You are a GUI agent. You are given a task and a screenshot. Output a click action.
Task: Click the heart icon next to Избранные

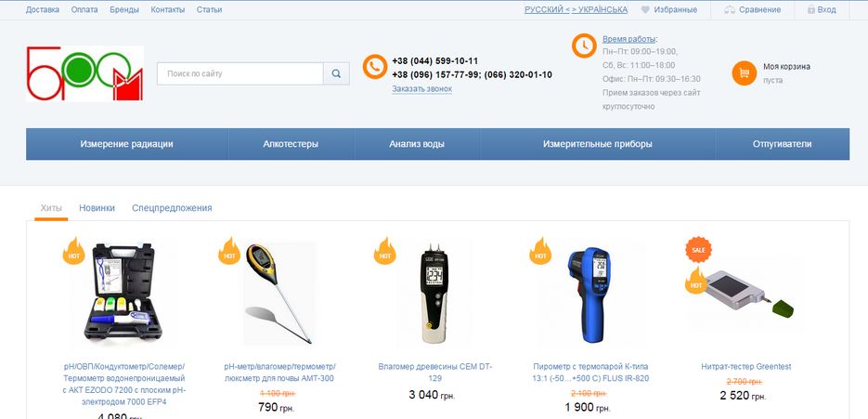tap(645, 9)
